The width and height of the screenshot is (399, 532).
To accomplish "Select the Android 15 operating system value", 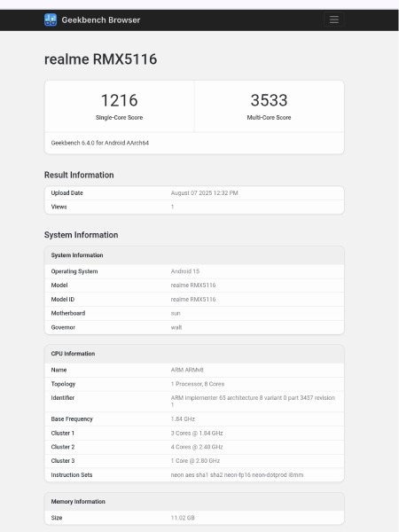I will [x=185, y=271].
